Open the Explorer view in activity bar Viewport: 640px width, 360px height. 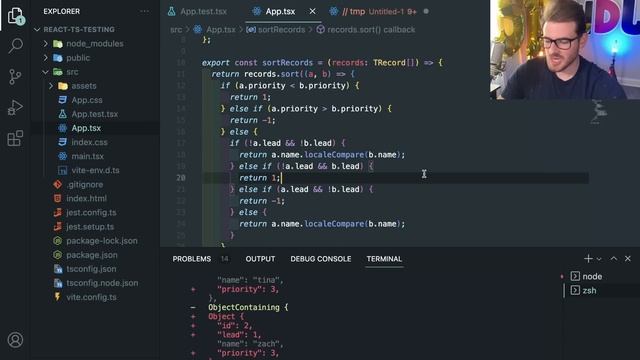[x=16, y=16]
